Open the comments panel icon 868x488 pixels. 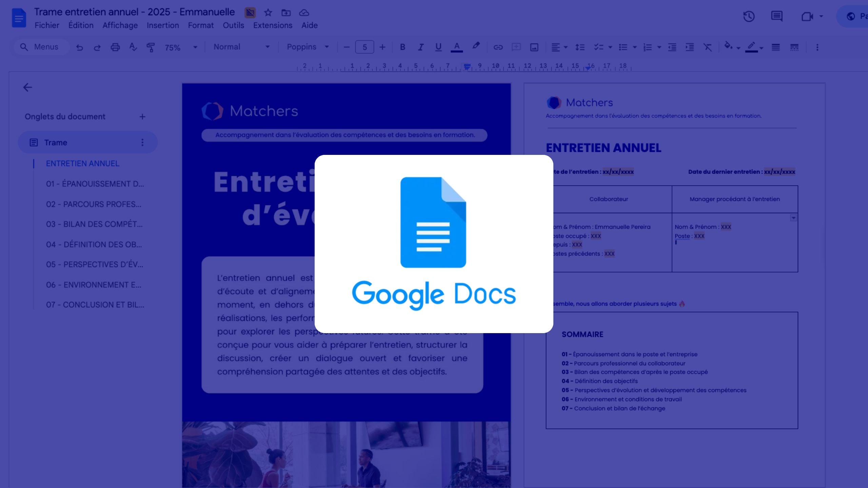tap(776, 16)
